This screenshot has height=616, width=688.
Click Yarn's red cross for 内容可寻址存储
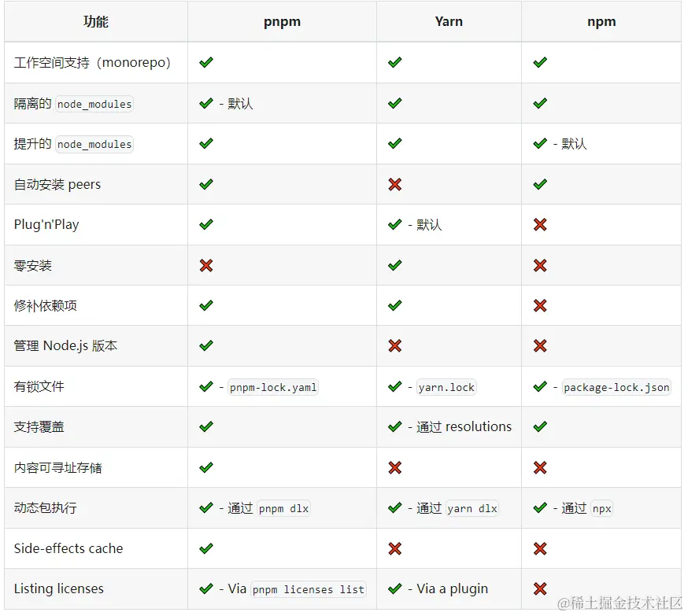[395, 468]
